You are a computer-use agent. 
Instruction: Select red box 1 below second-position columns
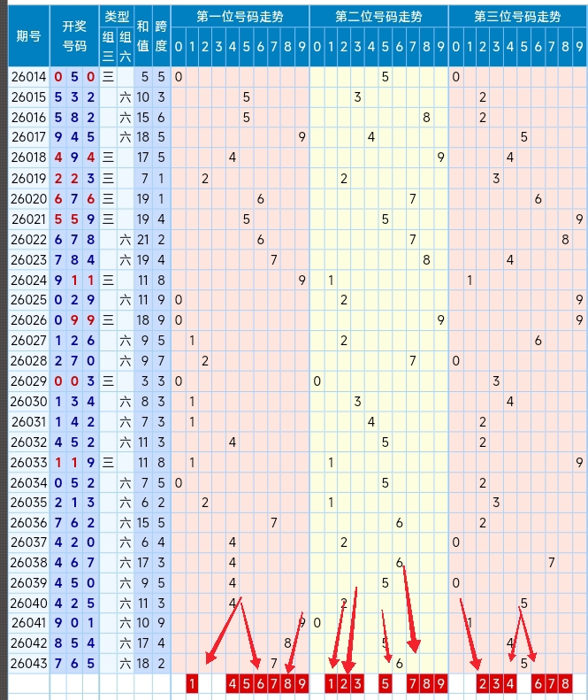click(x=331, y=683)
